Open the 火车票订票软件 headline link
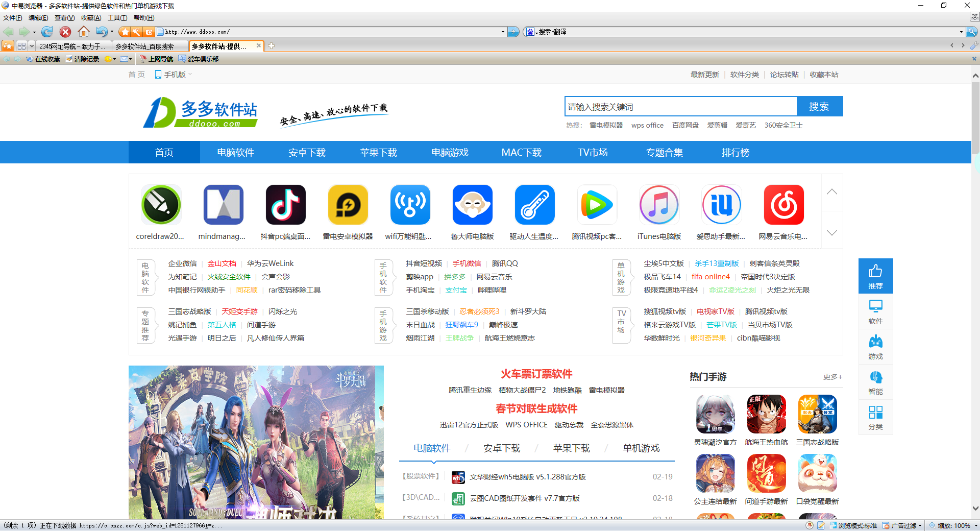Viewport: 980px width, 531px height. point(536,374)
